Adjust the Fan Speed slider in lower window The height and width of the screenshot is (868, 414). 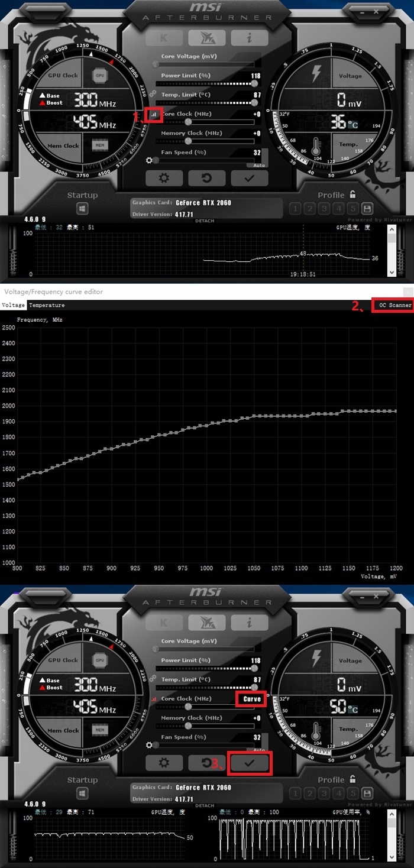point(204,745)
